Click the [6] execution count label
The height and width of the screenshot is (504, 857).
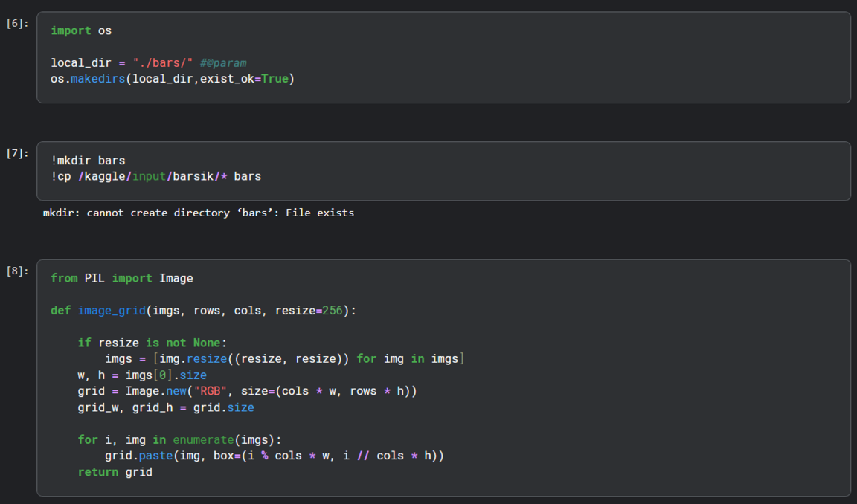(18, 23)
